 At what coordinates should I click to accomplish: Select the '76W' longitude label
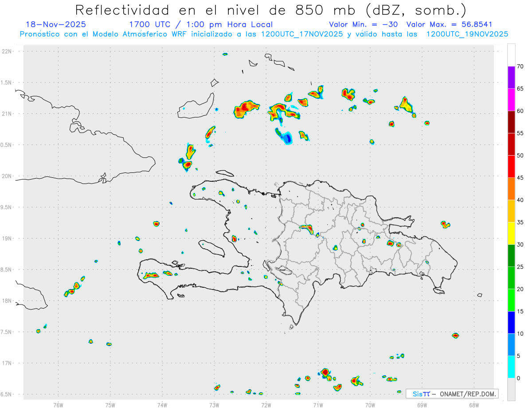tap(58, 405)
